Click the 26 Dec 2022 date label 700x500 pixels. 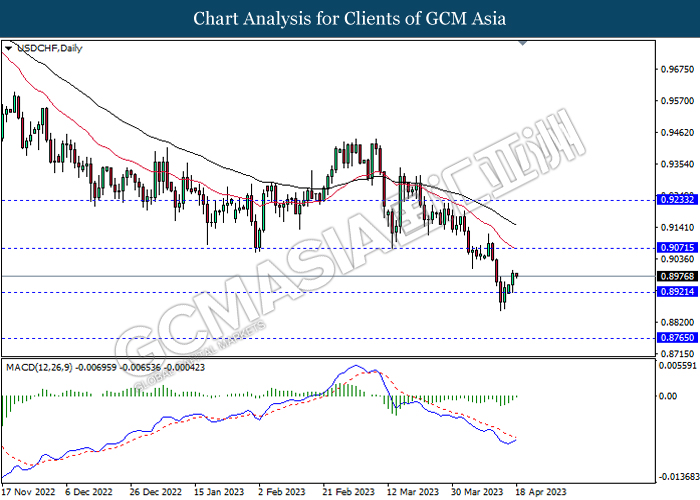tap(155, 492)
